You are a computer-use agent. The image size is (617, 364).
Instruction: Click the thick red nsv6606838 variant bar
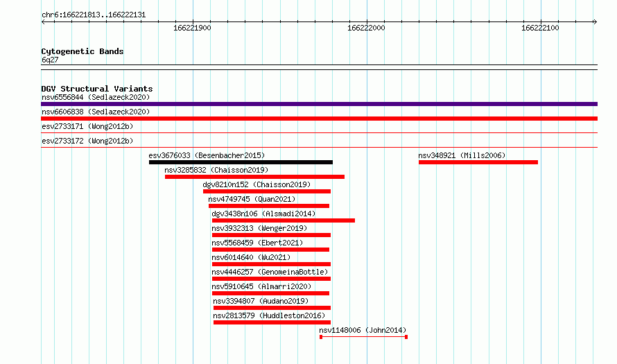319,119
